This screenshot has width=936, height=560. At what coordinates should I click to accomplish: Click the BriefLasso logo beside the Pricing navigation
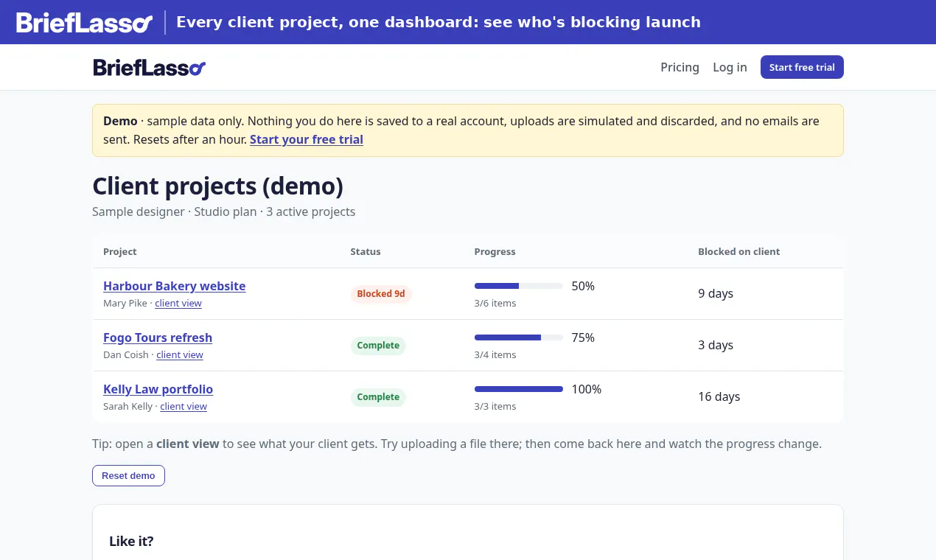click(x=149, y=68)
